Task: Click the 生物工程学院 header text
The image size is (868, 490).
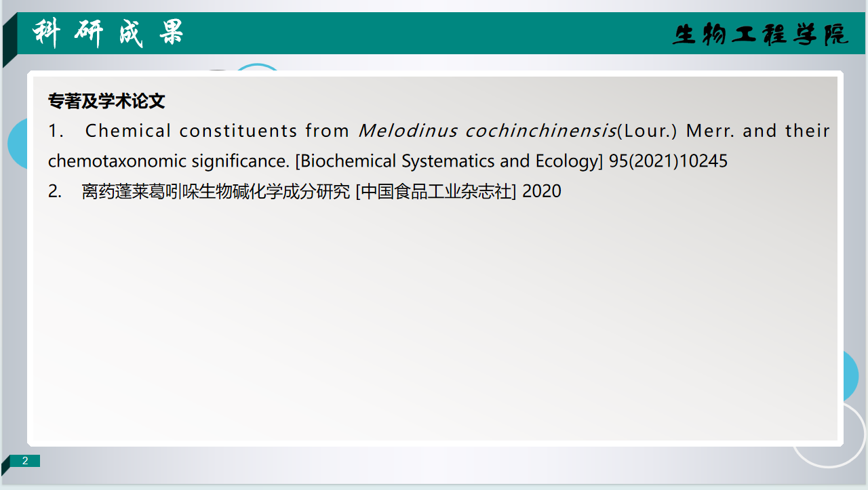Action: (x=760, y=35)
